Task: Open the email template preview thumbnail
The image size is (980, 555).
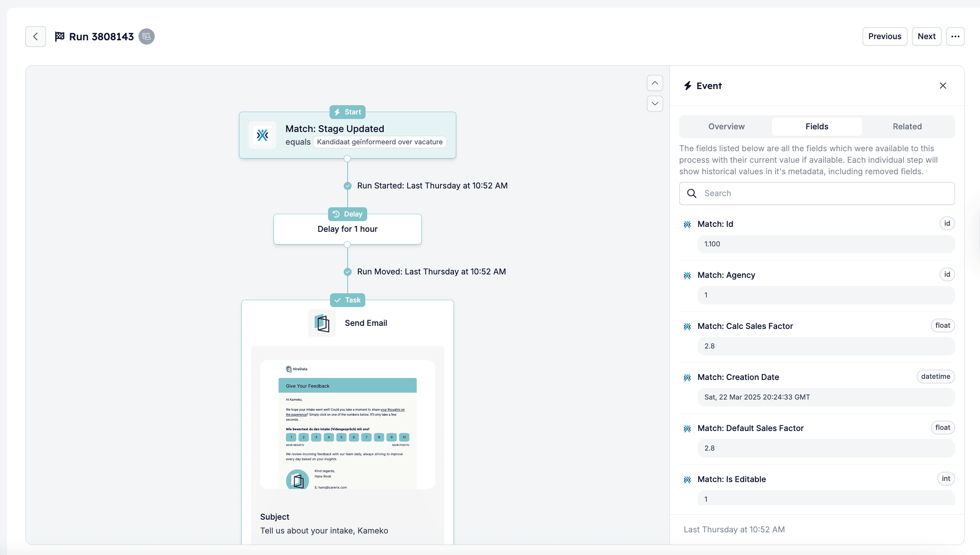Action: pyautogui.click(x=348, y=425)
